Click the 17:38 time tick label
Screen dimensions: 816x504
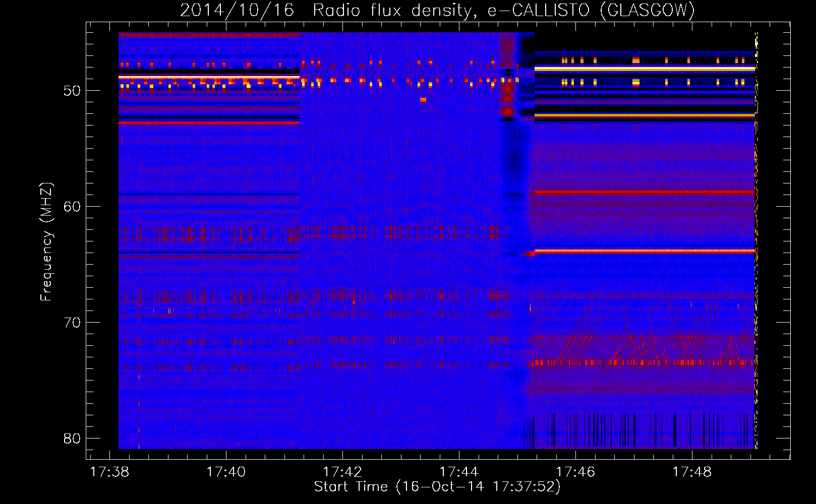tap(109, 472)
